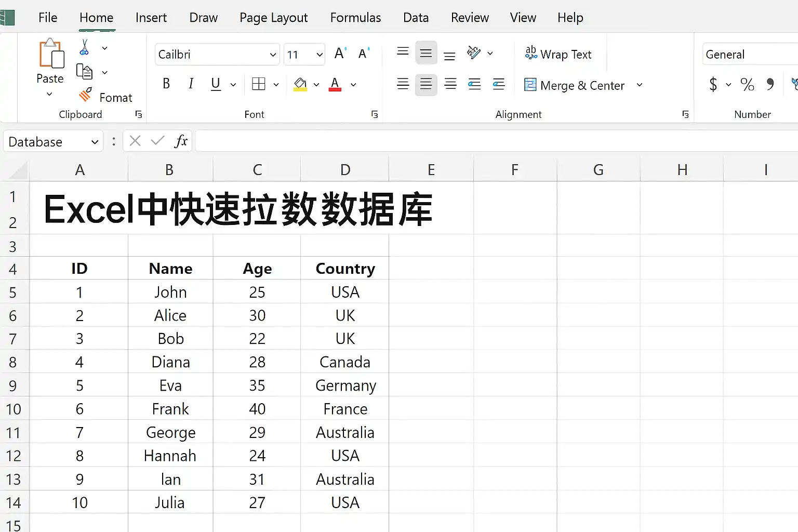Click the formula bar Insert Function fx
The width and height of the screenshot is (798, 532).
tap(181, 141)
